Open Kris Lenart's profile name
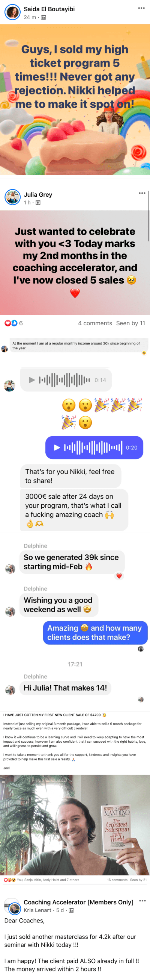The height and width of the screenshot is (980, 150). point(37,910)
